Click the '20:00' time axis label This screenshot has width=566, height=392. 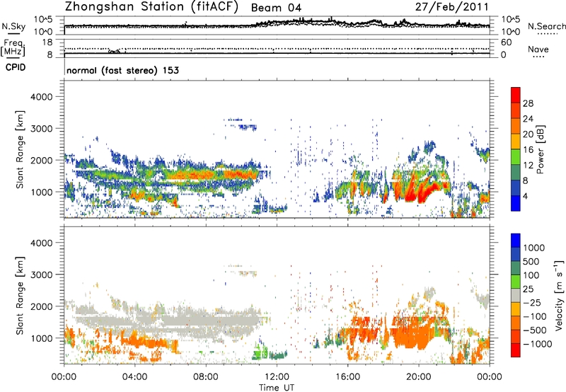click(418, 377)
